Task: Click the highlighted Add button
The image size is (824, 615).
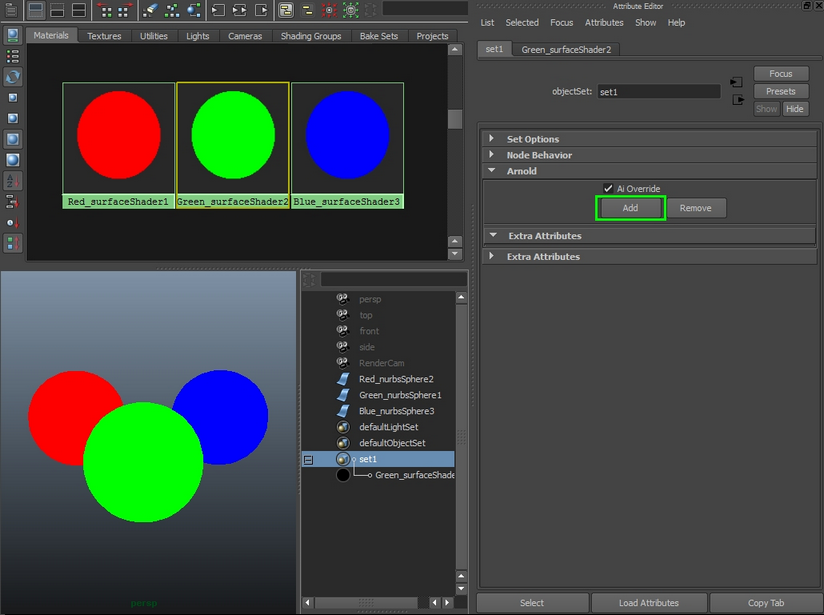Action: click(x=630, y=207)
